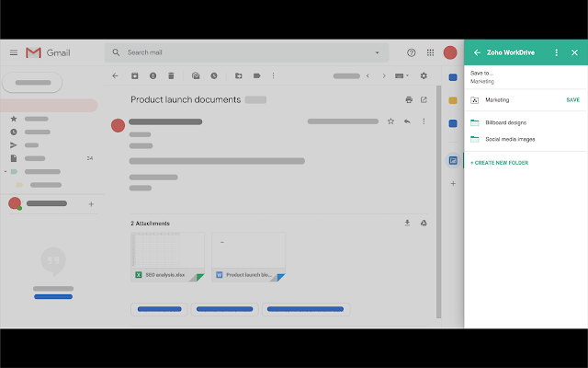Image resolution: width=588 pixels, height=368 pixels.
Task: Click the '2 Attachments' label
Action: pyautogui.click(x=150, y=223)
